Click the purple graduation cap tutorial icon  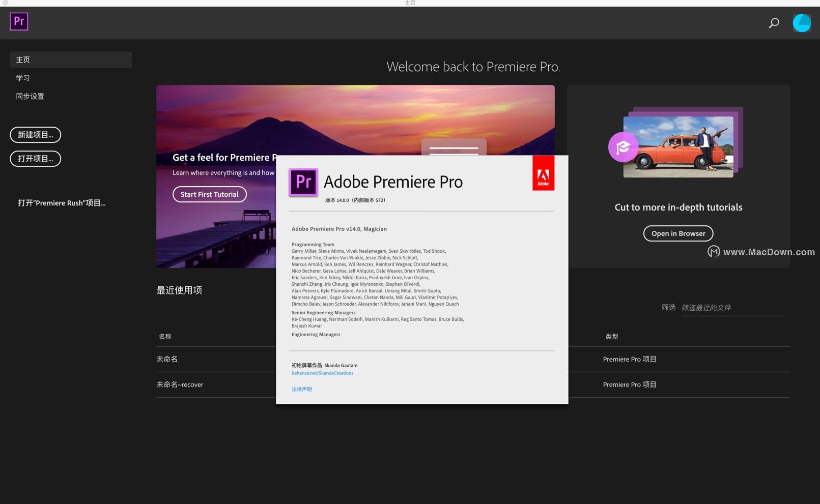coord(623,147)
